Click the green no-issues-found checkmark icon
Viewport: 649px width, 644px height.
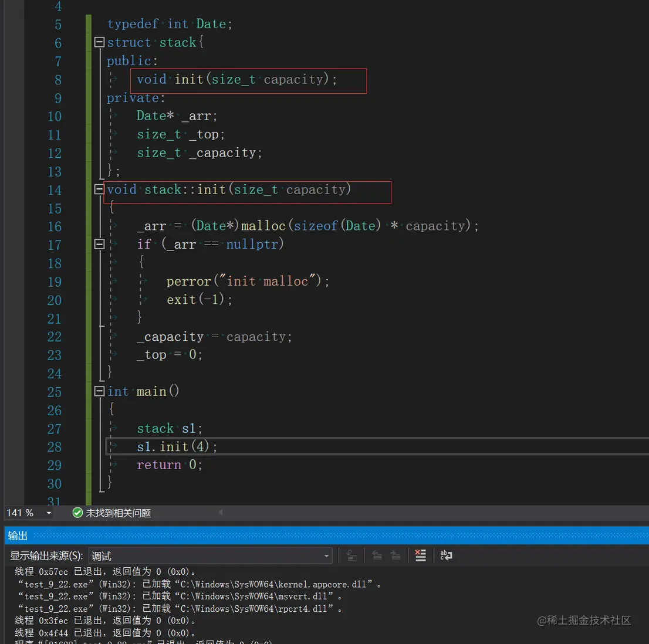tap(77, 513)
